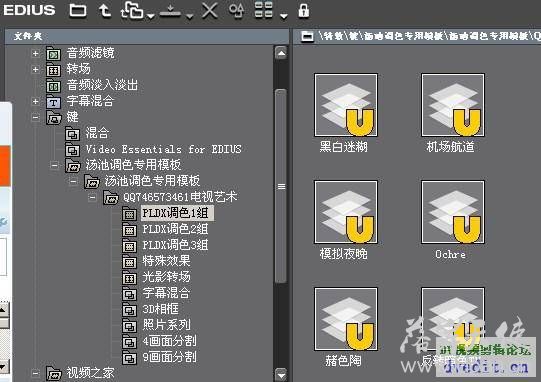Open the import icon dropdown arrow
This screenshot has width=541, height=382.
[x=150, y=16]
